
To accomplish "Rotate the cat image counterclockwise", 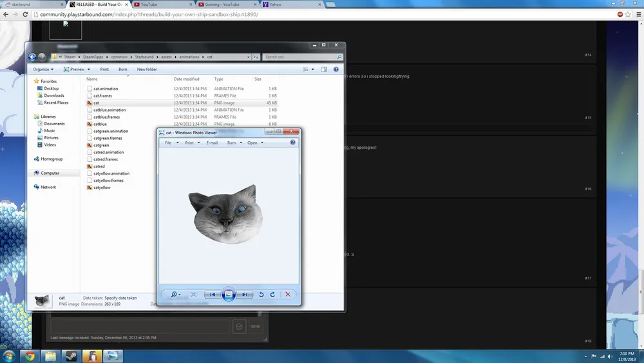I will click(261, 294).
